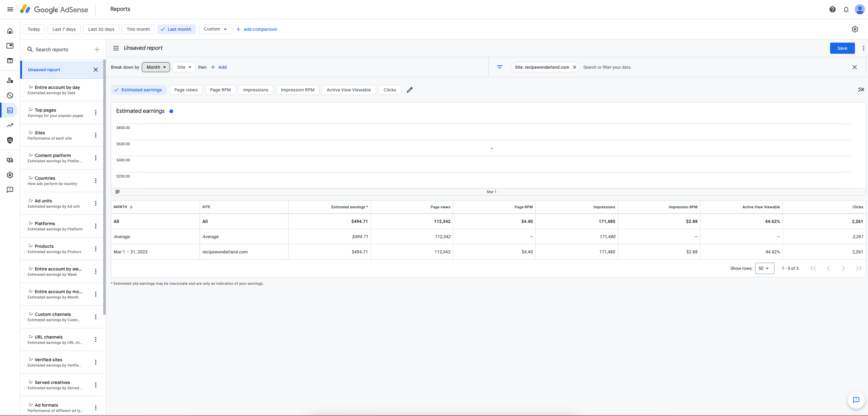Viewport: 868px width, 416px height.
Task: Open Blocking controls sidebar icon
Action: tap(10, 95)
